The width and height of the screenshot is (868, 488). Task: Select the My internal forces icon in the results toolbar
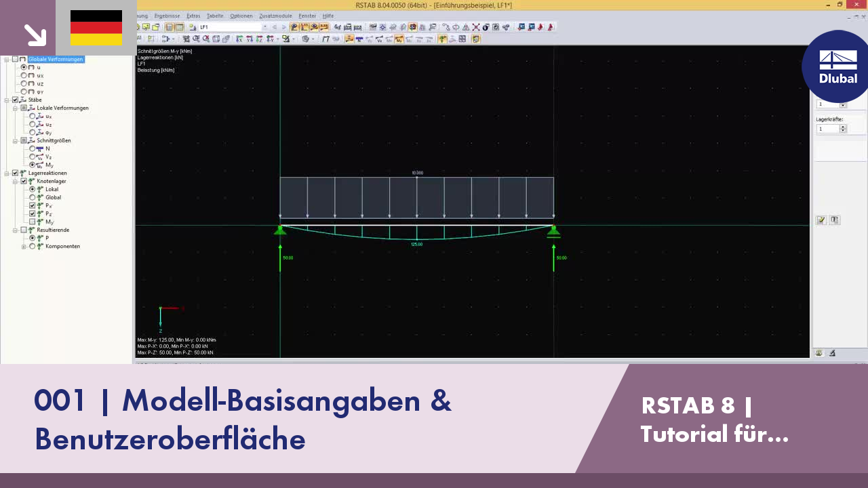coord(399,39)
